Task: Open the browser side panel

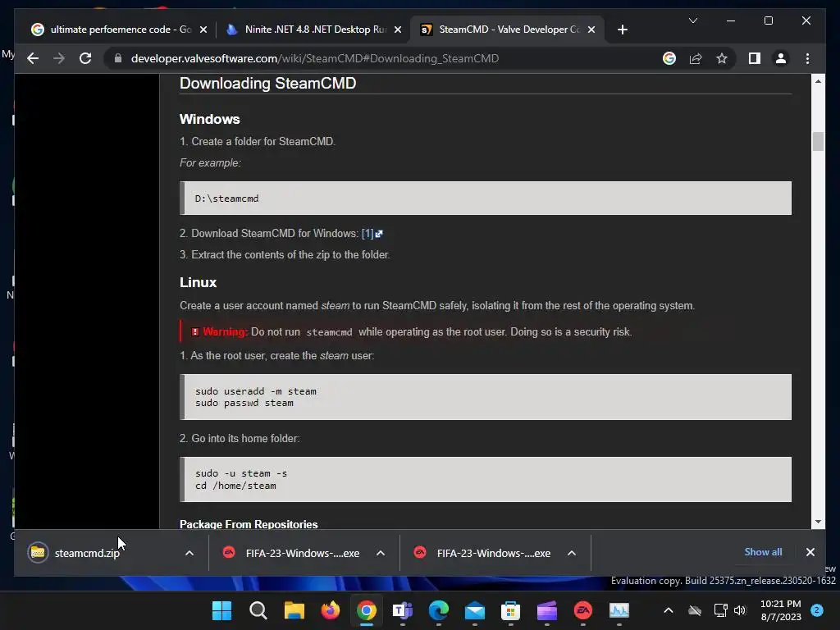Action: [x=755, y=58]
